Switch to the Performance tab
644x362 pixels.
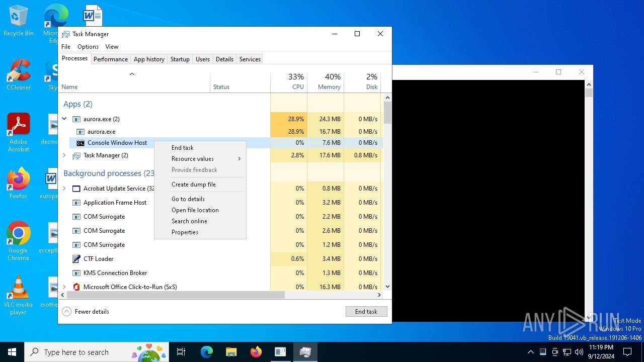click(x=111, y=59)
